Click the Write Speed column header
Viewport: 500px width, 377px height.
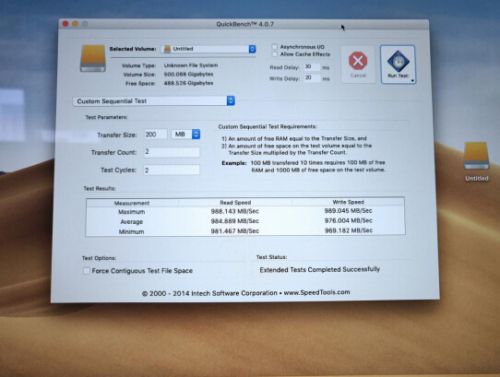348,202
